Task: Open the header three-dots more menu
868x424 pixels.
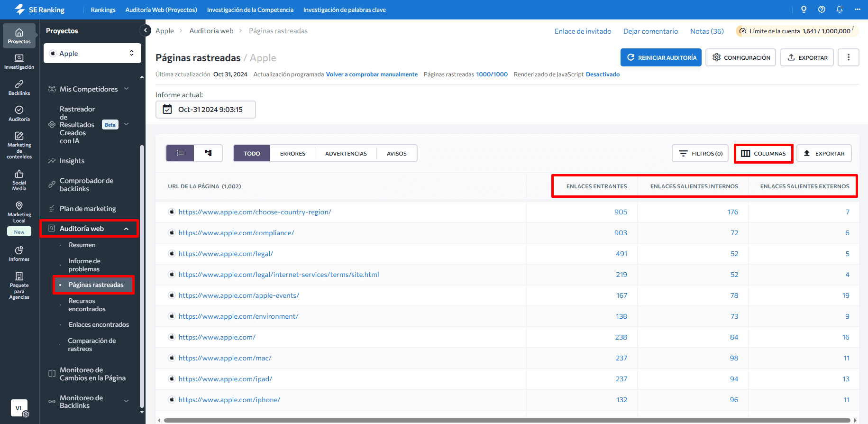Action: click(858, 9)
